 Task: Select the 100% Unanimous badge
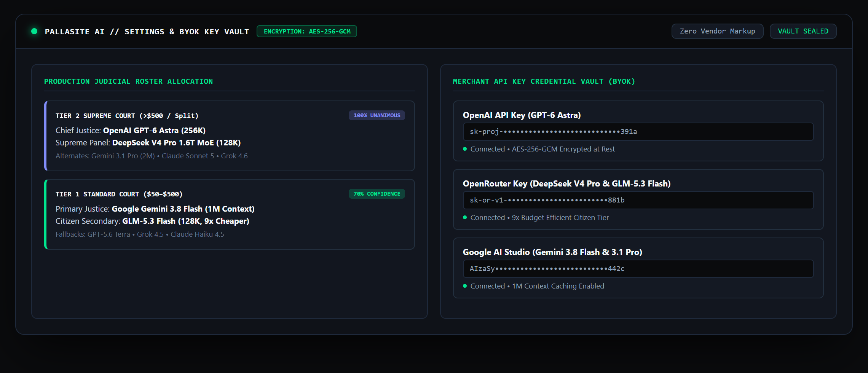(x=377, y=115)
